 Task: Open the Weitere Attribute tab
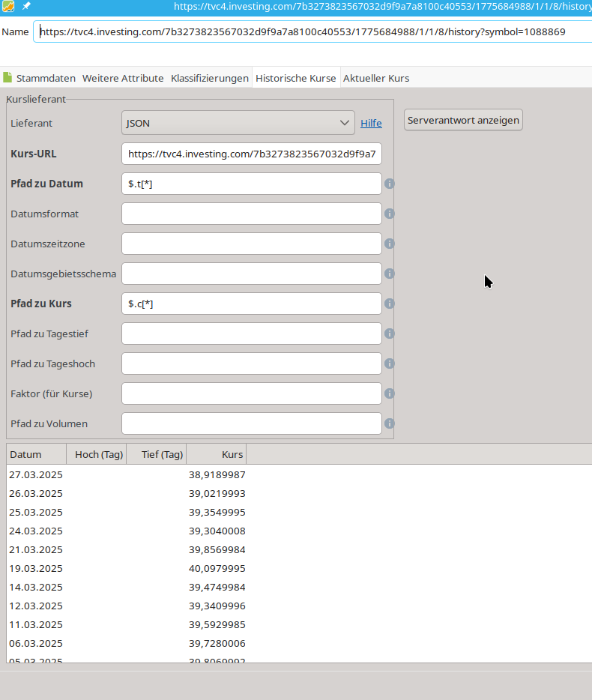click(x=123, y=78)
